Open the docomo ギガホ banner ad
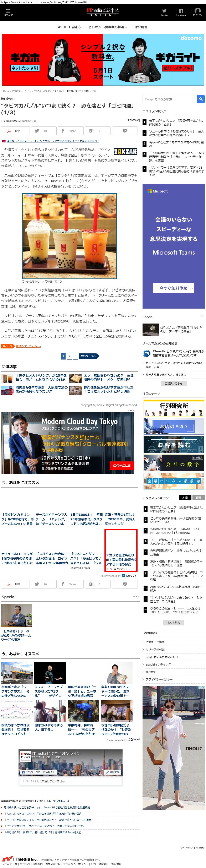 [x=103, y=60]
